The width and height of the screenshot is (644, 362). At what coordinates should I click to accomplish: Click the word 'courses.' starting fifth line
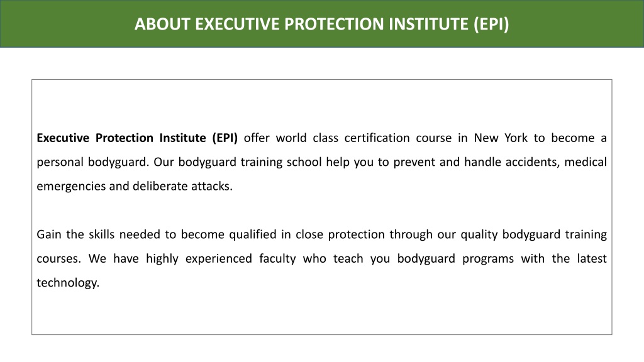click(58, 258)
